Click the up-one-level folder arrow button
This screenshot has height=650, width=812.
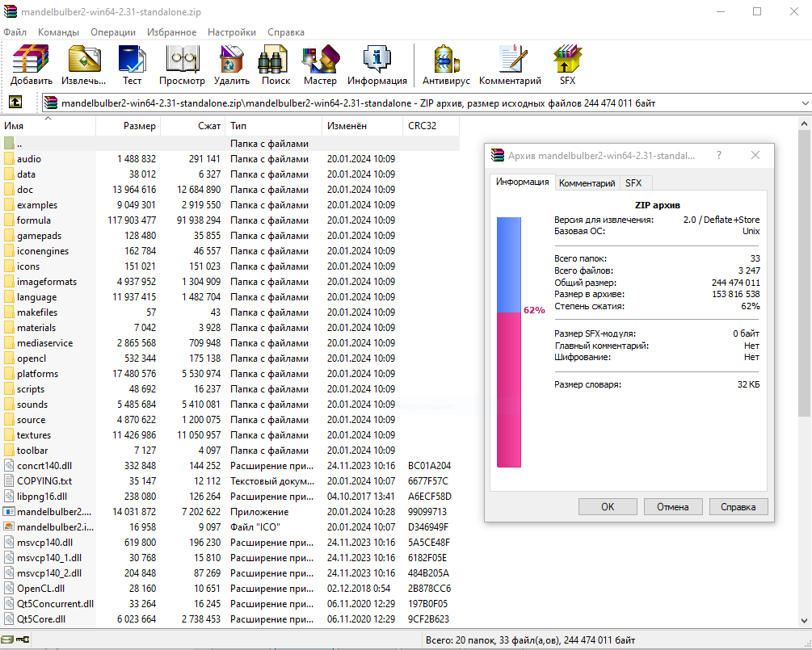coord(15,103)
